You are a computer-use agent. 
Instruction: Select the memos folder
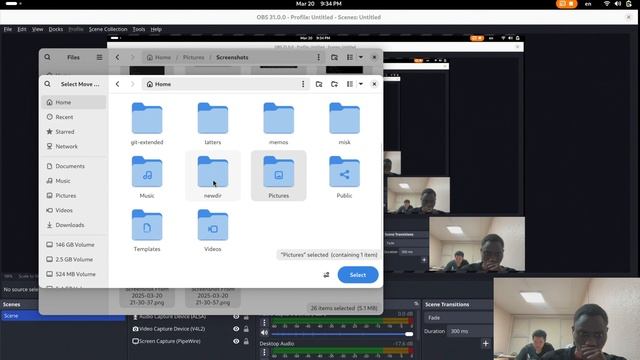(x=278, y=123)
